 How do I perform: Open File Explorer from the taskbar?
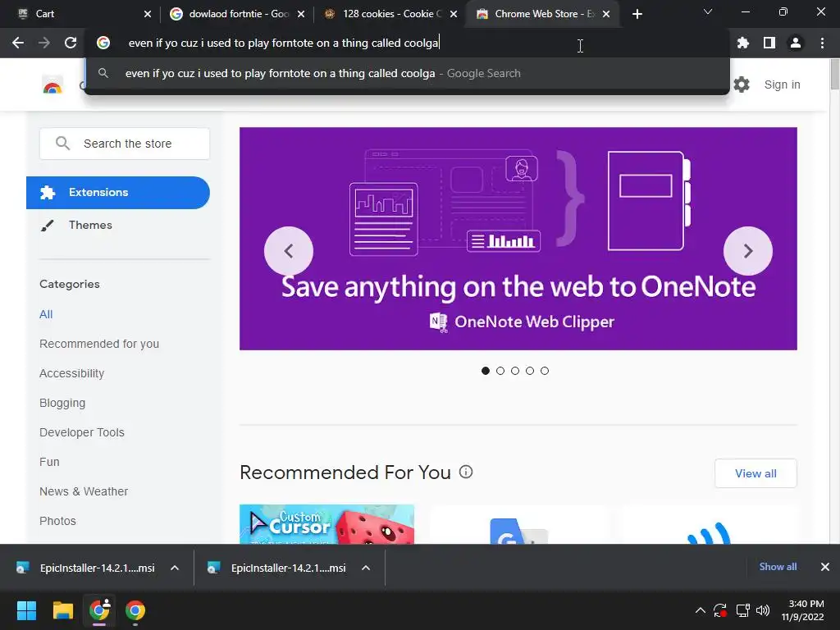pyautogui.click(x=62, y=610)
